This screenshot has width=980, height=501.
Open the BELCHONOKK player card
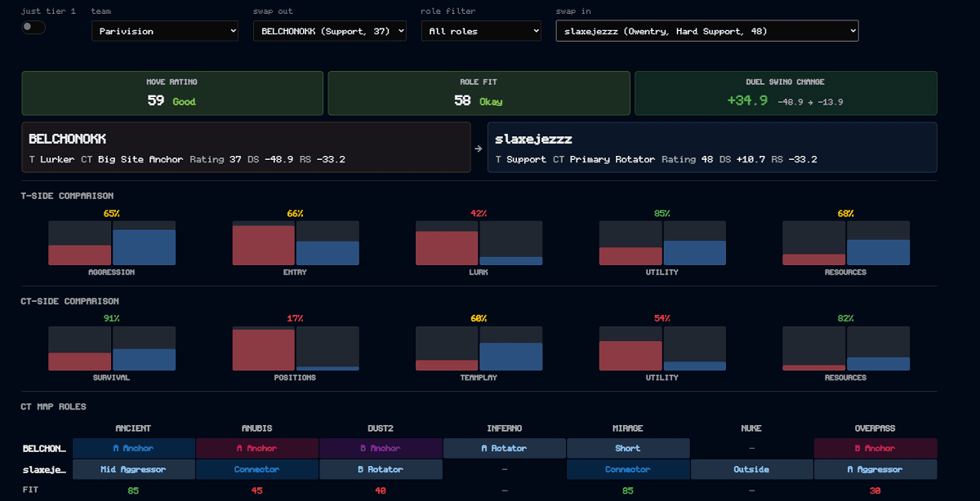pos(247,148)
